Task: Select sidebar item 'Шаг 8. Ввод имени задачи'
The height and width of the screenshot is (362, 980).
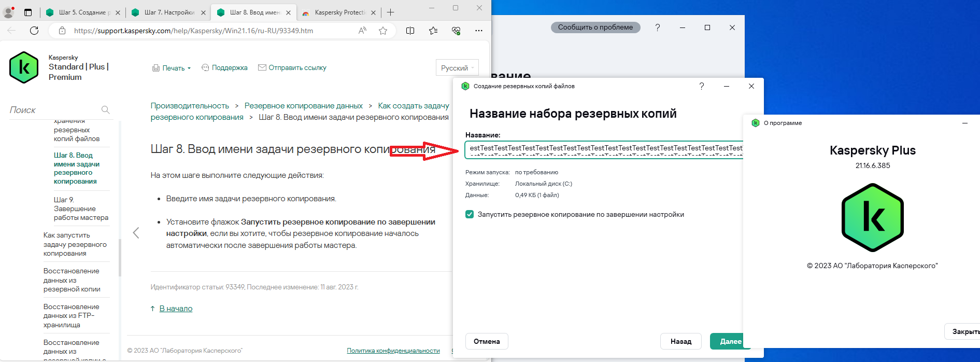Action: point(77,168)
